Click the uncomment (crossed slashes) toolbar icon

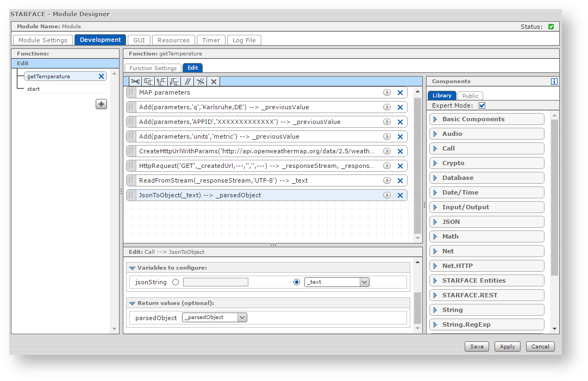tap(201, 82)
